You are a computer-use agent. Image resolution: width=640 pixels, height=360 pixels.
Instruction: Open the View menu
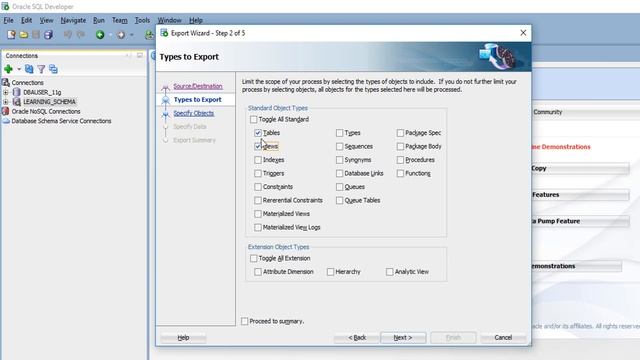pos(46,20)
